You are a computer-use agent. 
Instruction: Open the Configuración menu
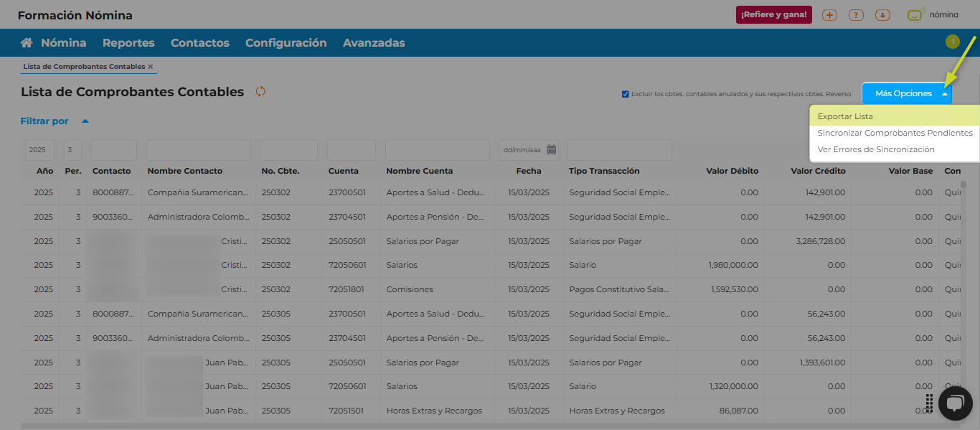pyautogui.click(x=286, y=43)
